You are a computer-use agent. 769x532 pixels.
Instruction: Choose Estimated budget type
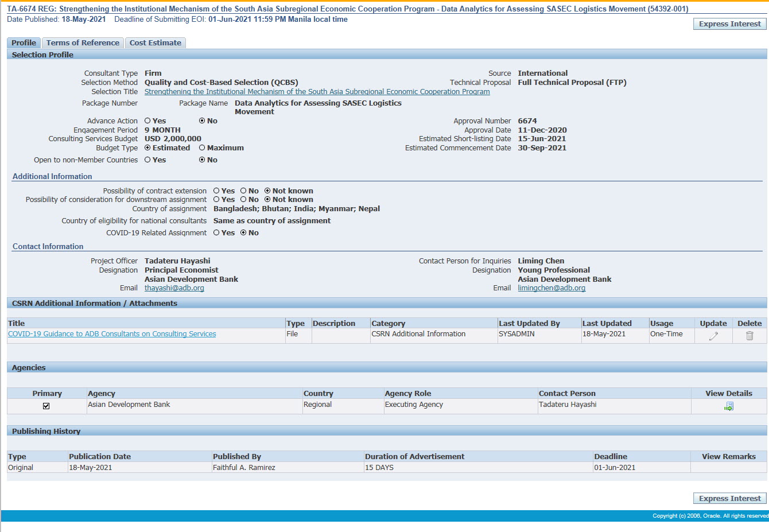point(147,148)
